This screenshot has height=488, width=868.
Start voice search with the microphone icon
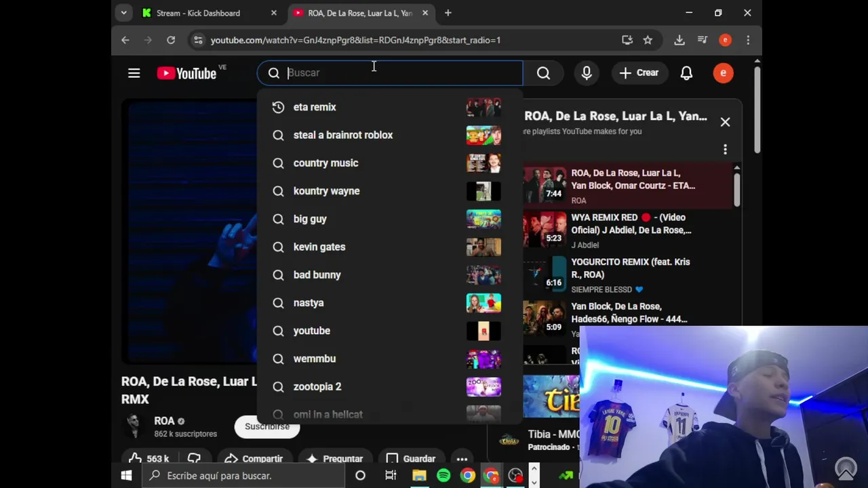(587, 73)
